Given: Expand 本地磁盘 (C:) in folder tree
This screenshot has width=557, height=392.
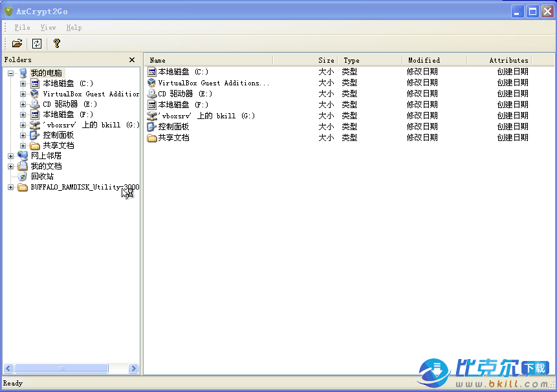Looking at the screenshot, I should tap(23, 83).
